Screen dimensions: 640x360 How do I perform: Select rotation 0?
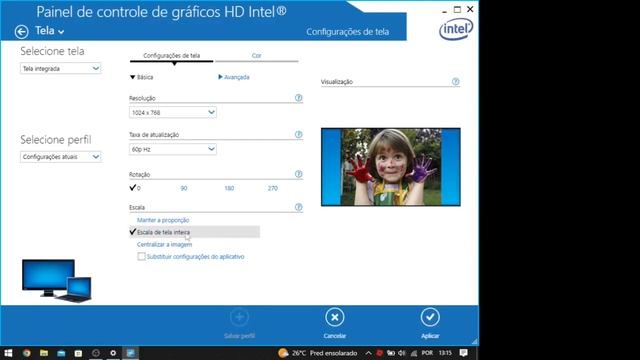(136, 188)
